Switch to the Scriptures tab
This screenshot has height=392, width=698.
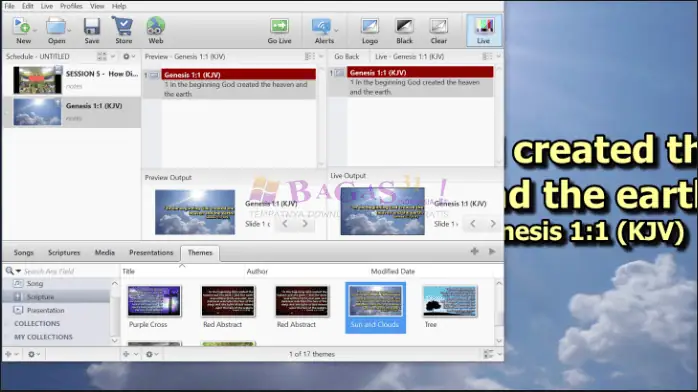[x=64, y=253]
